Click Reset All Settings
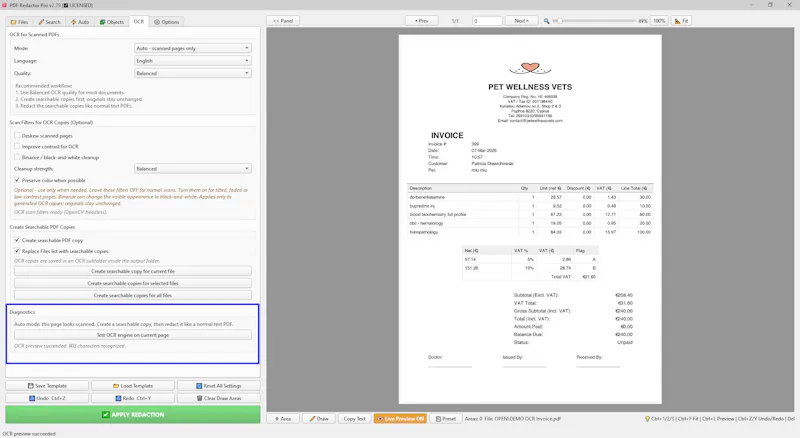Screen dimensions: 800x438 tap(219, 386)
